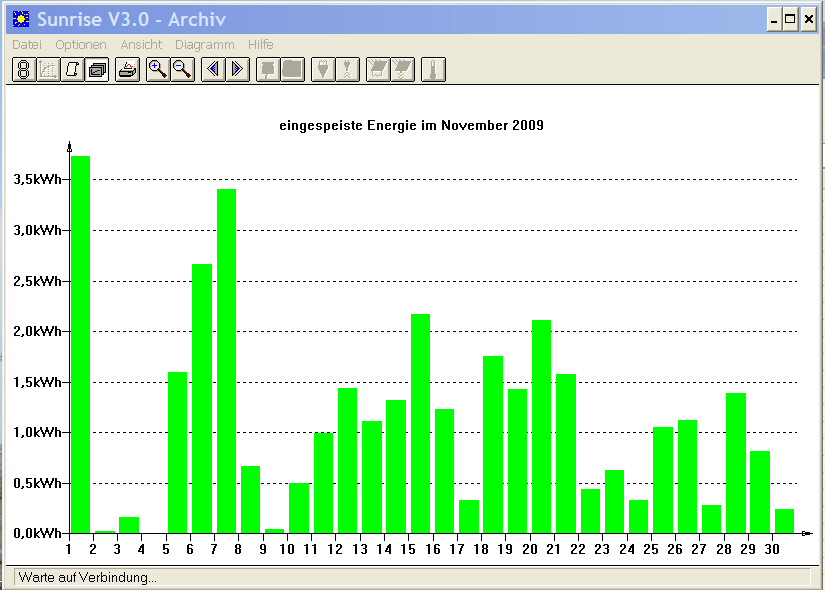Viewport: 825px width, 590px height.
Task: Open the Hilfe menu
Action: click(260, 45)
